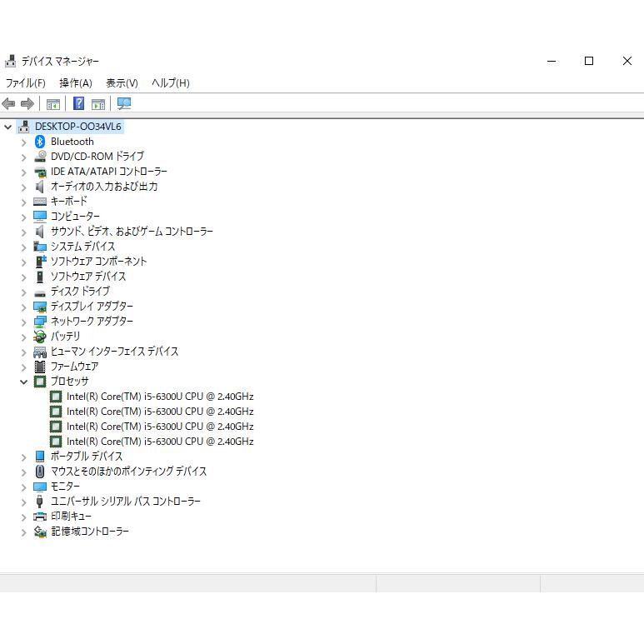Screen dimensions: 644x644
Task: Select the バッテリ label
Action: [x=65, y=336]
